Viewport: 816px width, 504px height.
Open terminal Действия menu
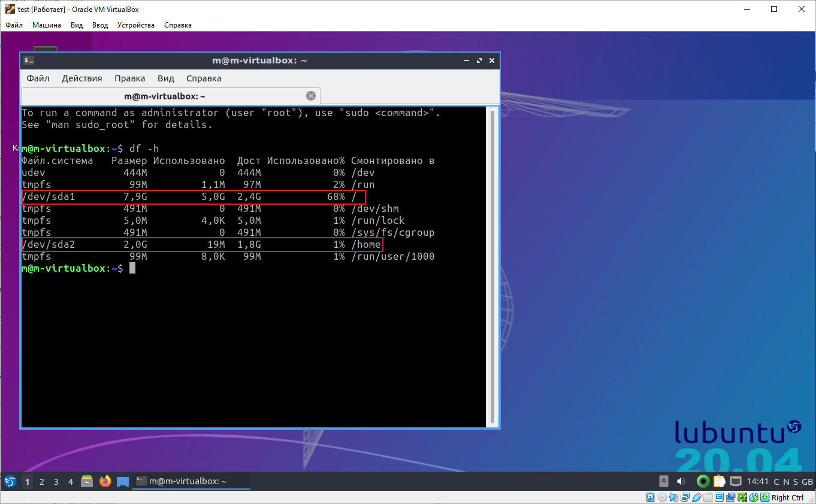click(x=81, y=78)
